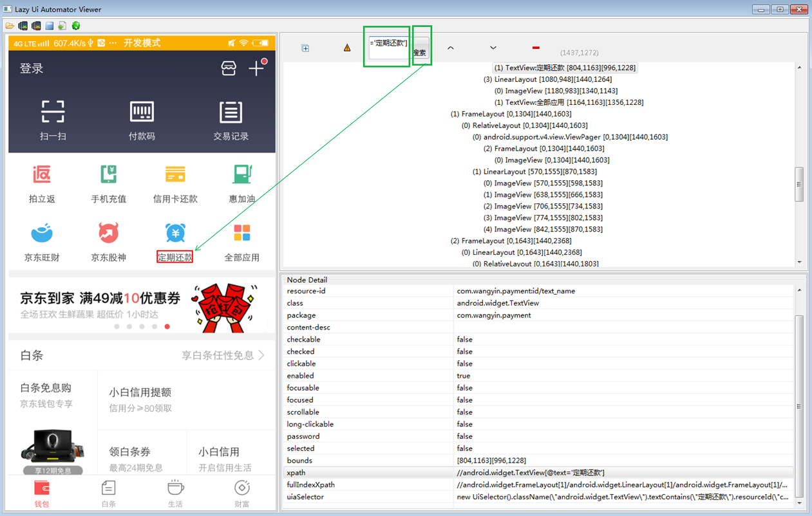812x516 pixels.
Task: Click the first device screenshot toolbar icon
Action: [x=23, y=26]
